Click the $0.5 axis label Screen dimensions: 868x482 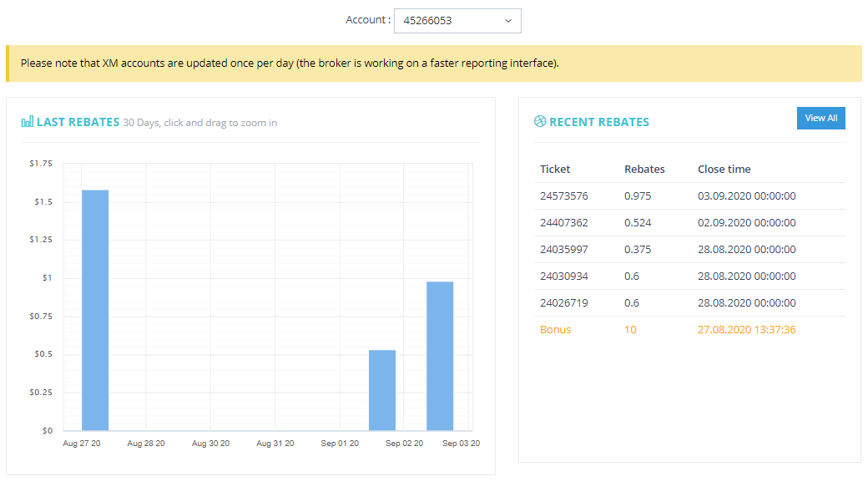tap(43, 354)
